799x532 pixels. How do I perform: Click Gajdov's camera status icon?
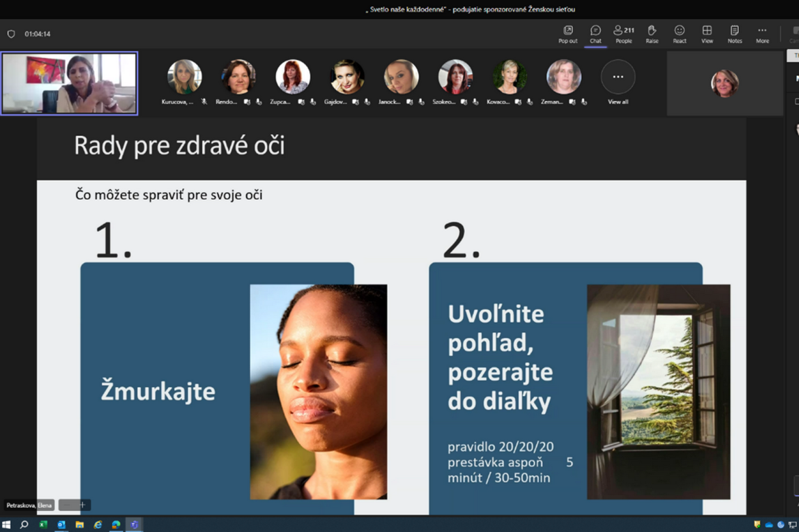point(355,102)
